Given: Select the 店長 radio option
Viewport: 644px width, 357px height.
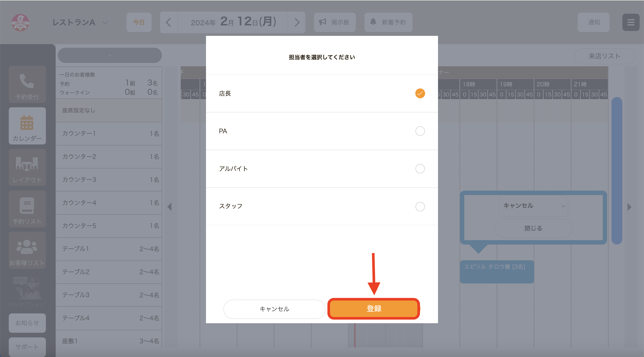Looking at the screenshot, I should pyautogui.click(x=420, y=93).
